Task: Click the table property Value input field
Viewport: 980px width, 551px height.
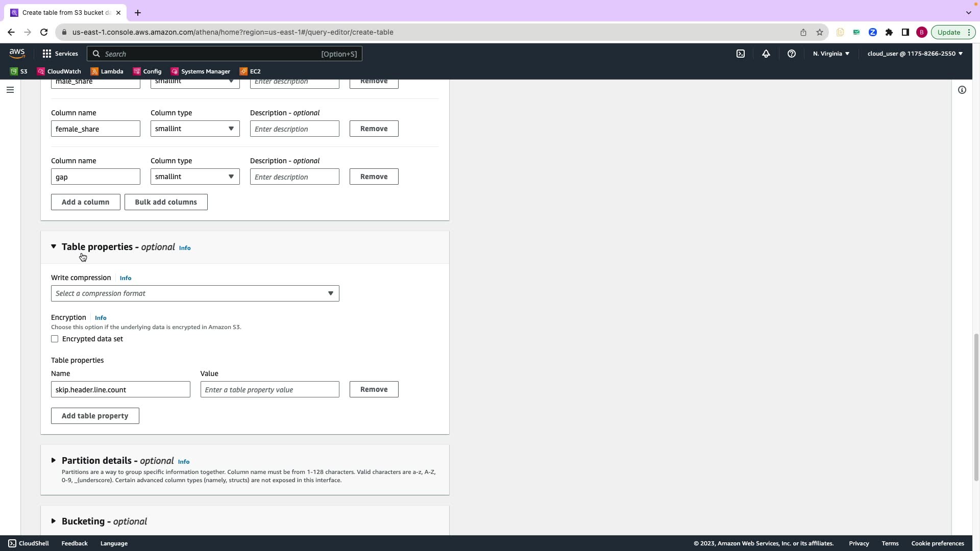Action: [x=269, y=389]
